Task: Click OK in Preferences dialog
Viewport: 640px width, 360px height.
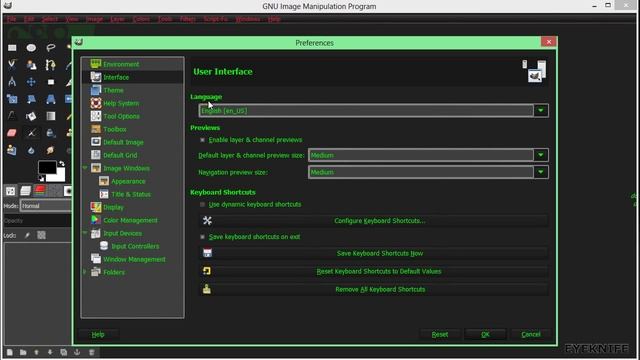Action: point(485,334)
